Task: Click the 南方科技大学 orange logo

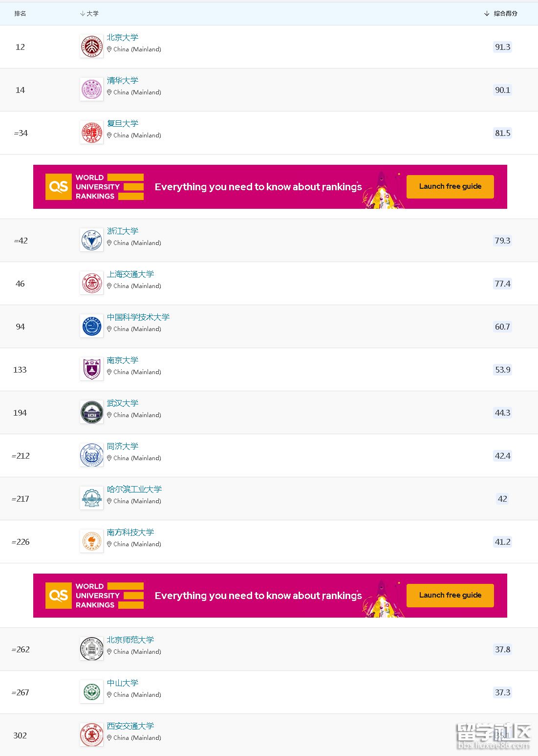Action: tap(91, 541)
